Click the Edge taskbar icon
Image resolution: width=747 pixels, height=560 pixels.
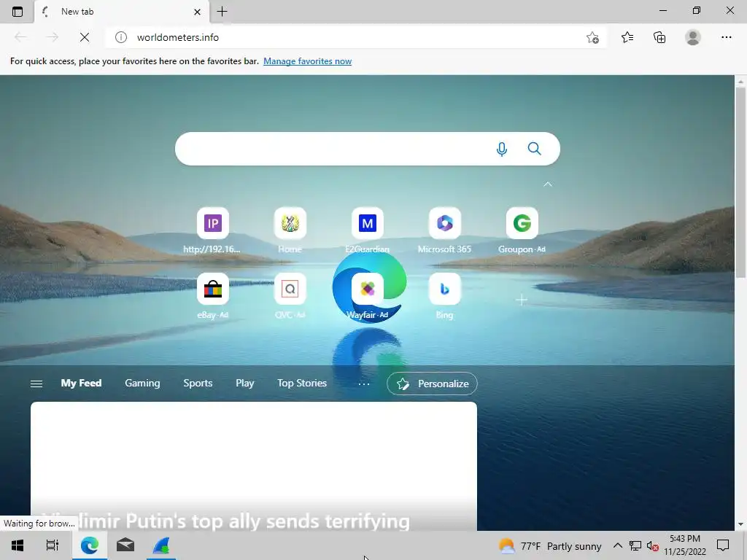pyautogui.click(x=90, y=545)
